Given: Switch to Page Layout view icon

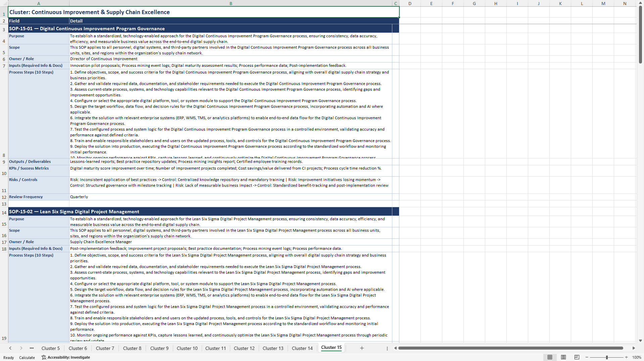Looking at the screenshot, I should pyautogui.click(x=563, y=357).
